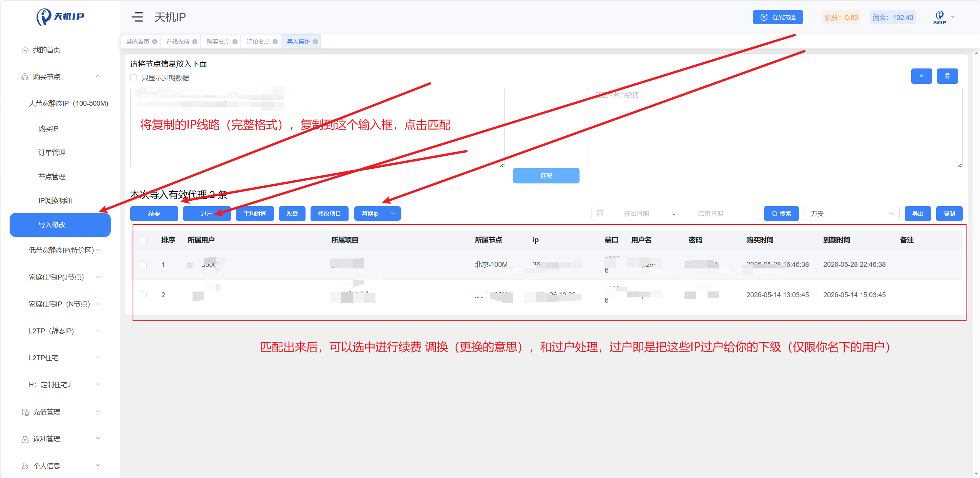Click the 在线充值 top button
This screenshot has width=980, height=478.
pos(778,17)
